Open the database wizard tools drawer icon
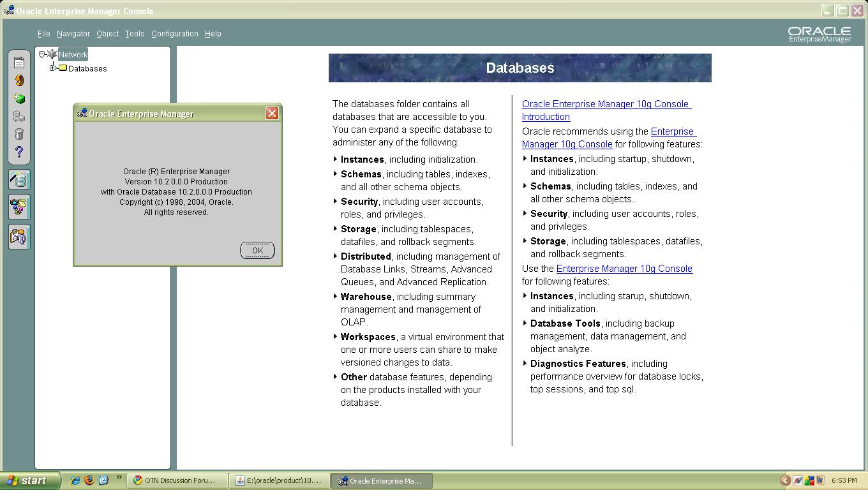 pos(19,180)
